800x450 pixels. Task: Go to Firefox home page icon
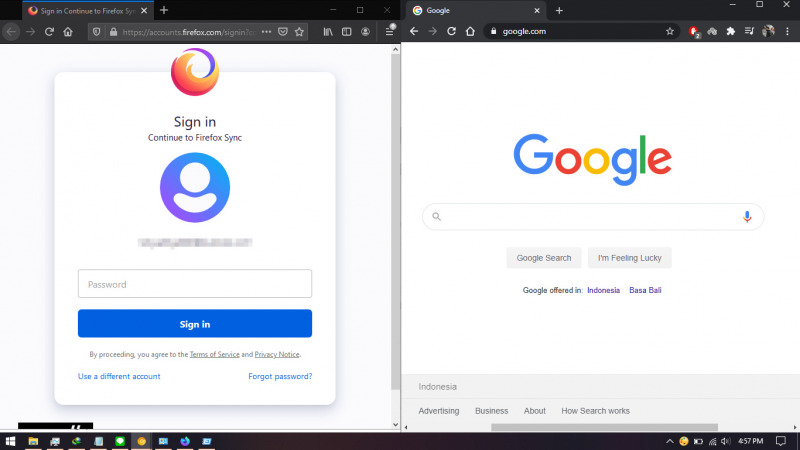pos(68,32)
